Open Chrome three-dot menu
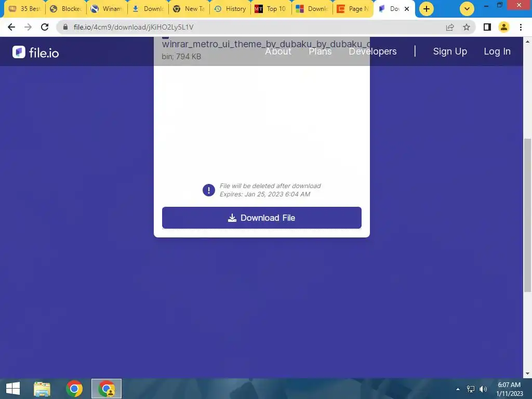The width and height of the screenshot is (532, 399). point(521,27)
